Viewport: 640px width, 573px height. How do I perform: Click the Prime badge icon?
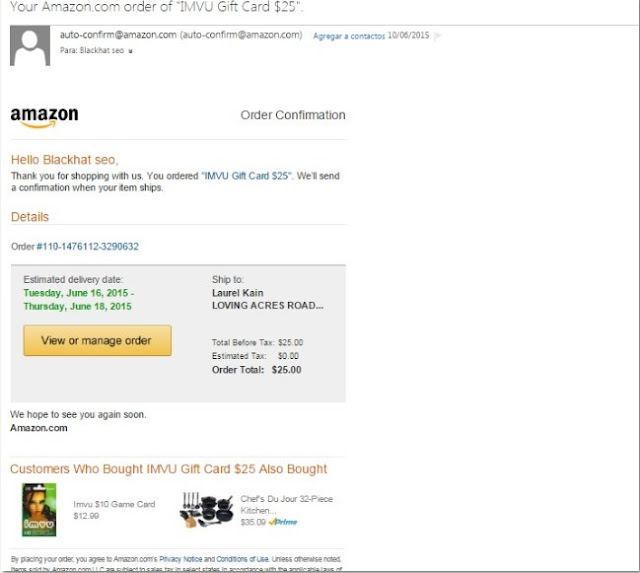click(x=283, y=522)
